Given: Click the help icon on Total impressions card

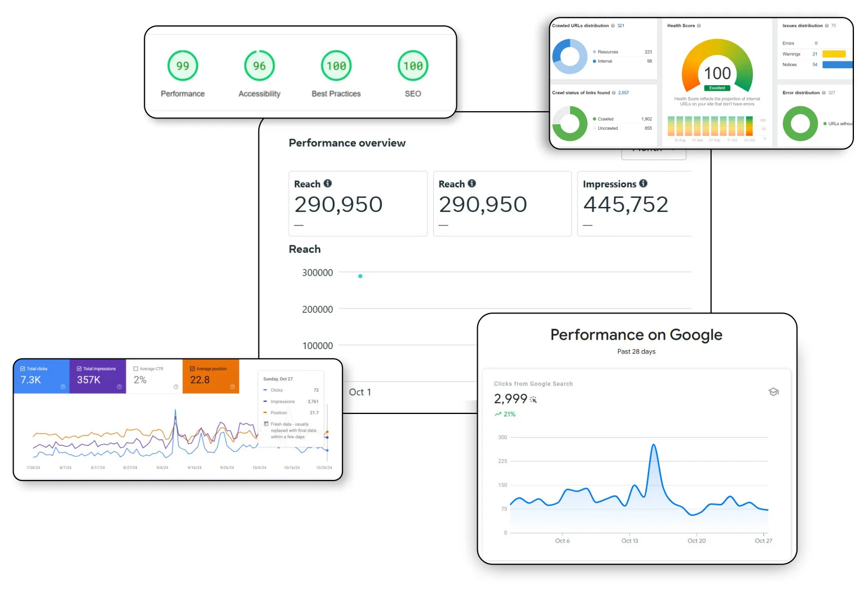Looking at the screenshot, I should 120,387.
